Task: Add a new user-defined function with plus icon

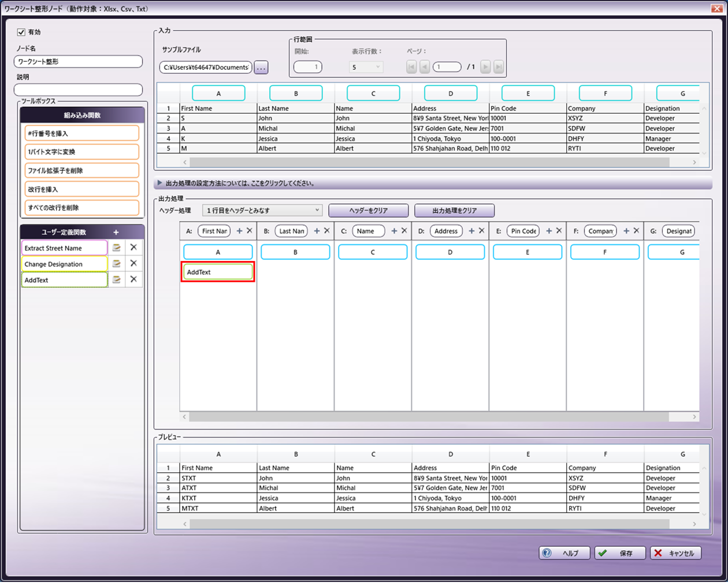Action: pos(116,232)
